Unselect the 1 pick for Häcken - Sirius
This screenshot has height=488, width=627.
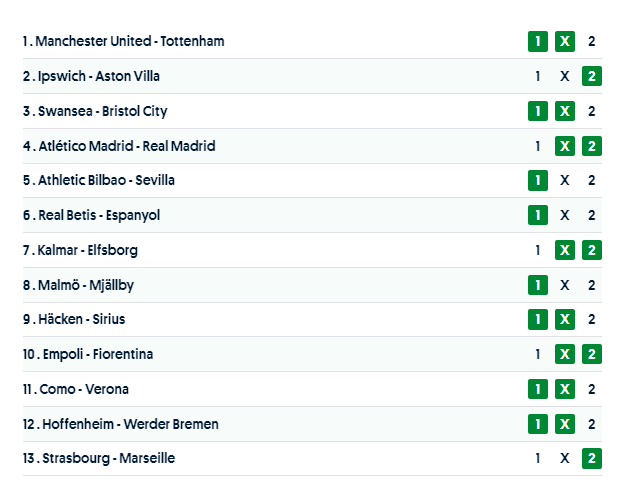538,320
